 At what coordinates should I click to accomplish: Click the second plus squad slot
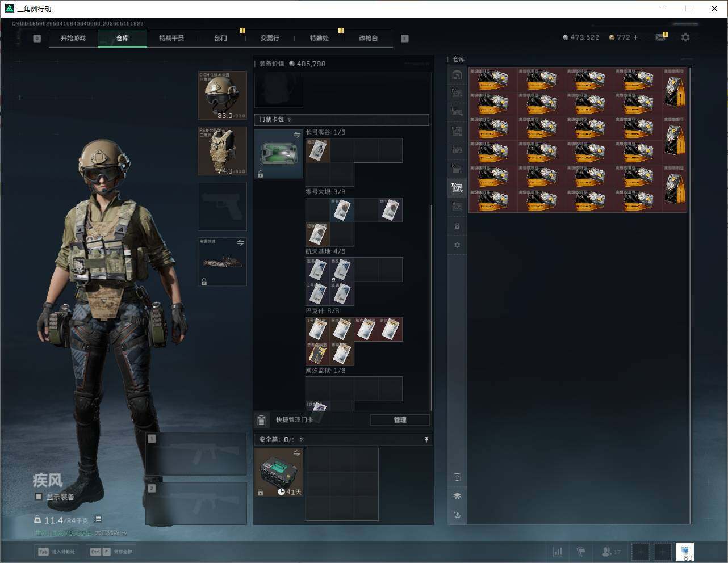(x=662, y=552)
